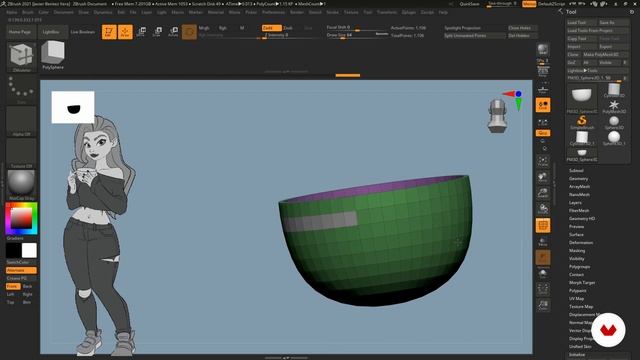Activate the Draw mode button
Image resolution: width=640 pixels, height=360 pixels.
[x=125, y=32]
